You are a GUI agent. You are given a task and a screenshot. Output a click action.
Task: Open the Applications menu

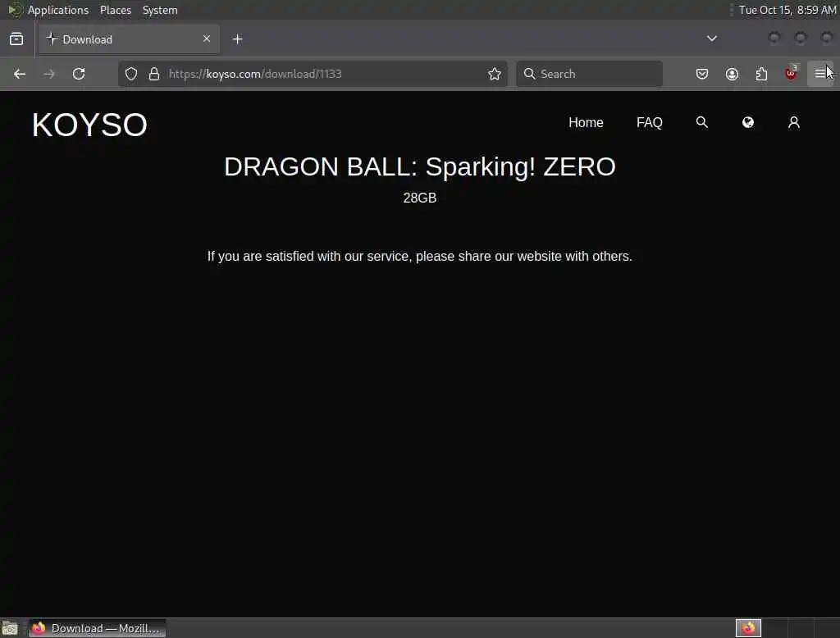58,10
